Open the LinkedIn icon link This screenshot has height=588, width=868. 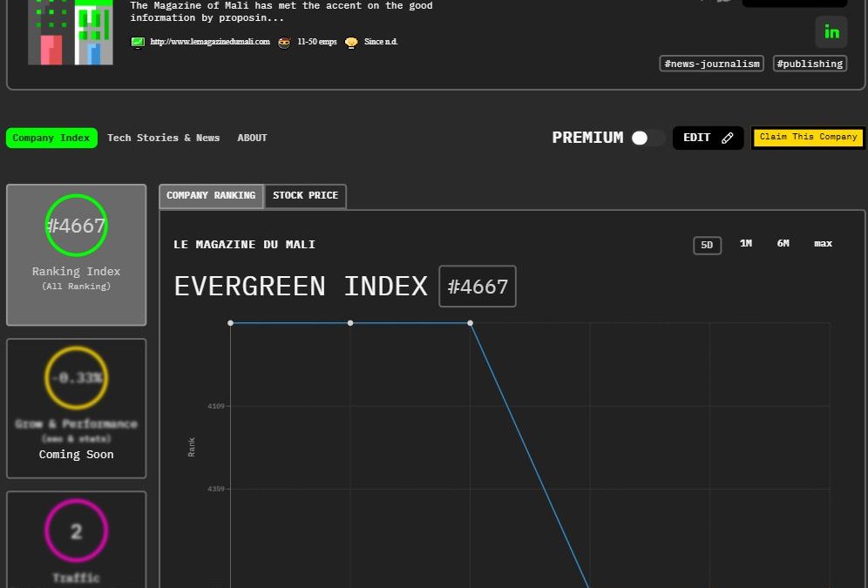tap(831, 32)
